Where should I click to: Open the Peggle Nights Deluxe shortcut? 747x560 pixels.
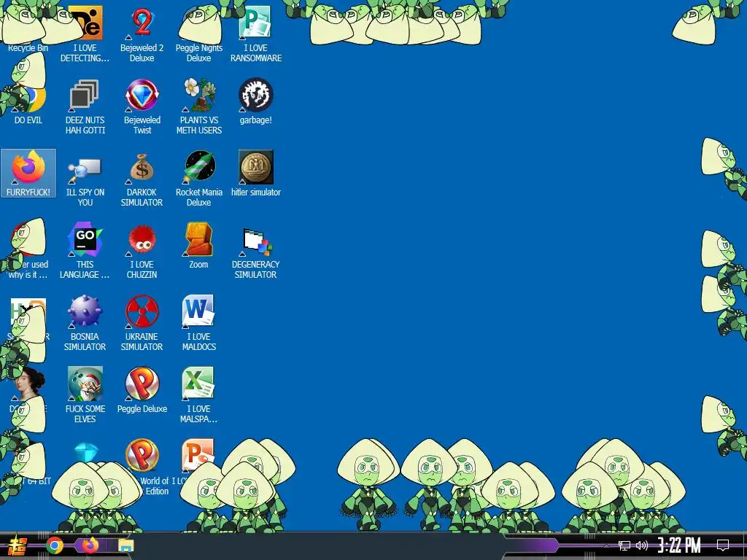199,34
